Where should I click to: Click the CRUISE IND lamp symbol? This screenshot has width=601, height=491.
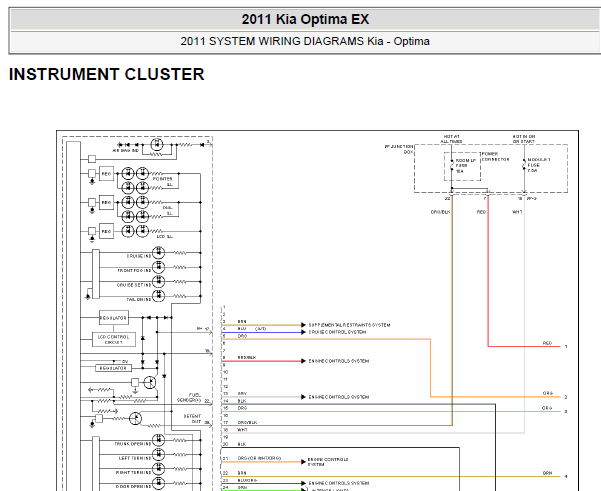158,253
